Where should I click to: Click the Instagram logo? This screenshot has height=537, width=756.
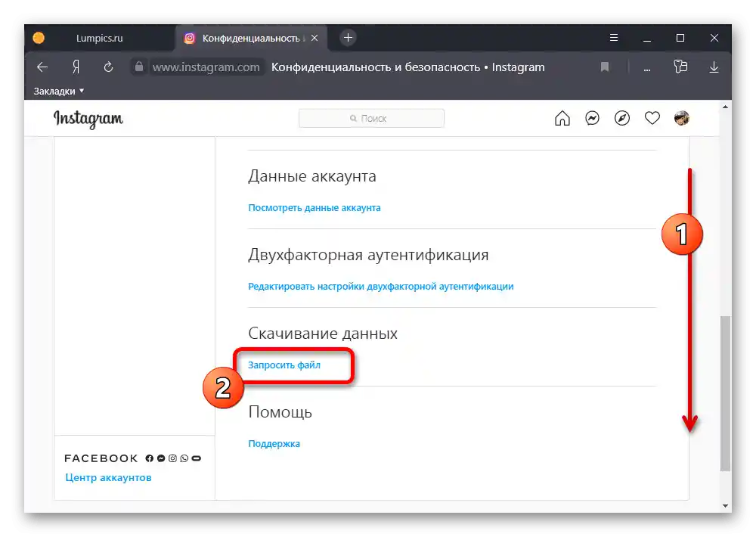coord(88,119)
